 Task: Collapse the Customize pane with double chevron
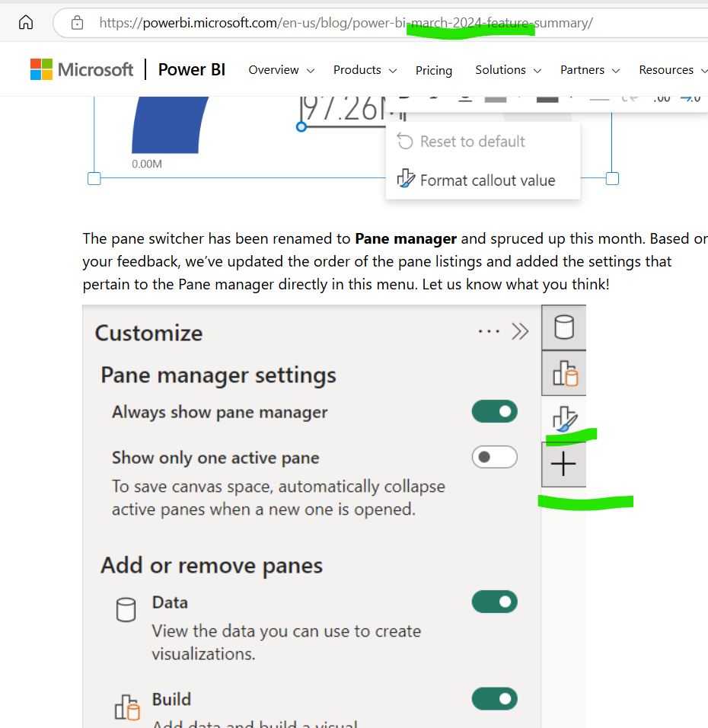[520, 331]
